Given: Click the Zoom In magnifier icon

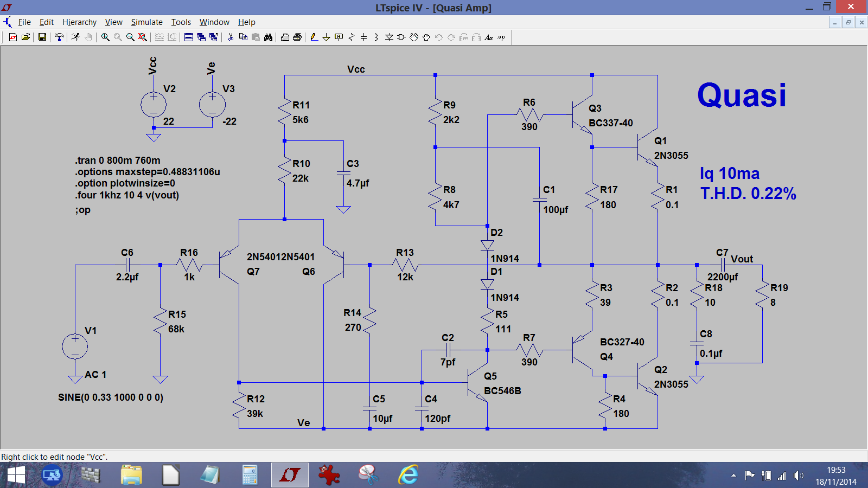Looking at the screenshot, I should click(105, 37).
